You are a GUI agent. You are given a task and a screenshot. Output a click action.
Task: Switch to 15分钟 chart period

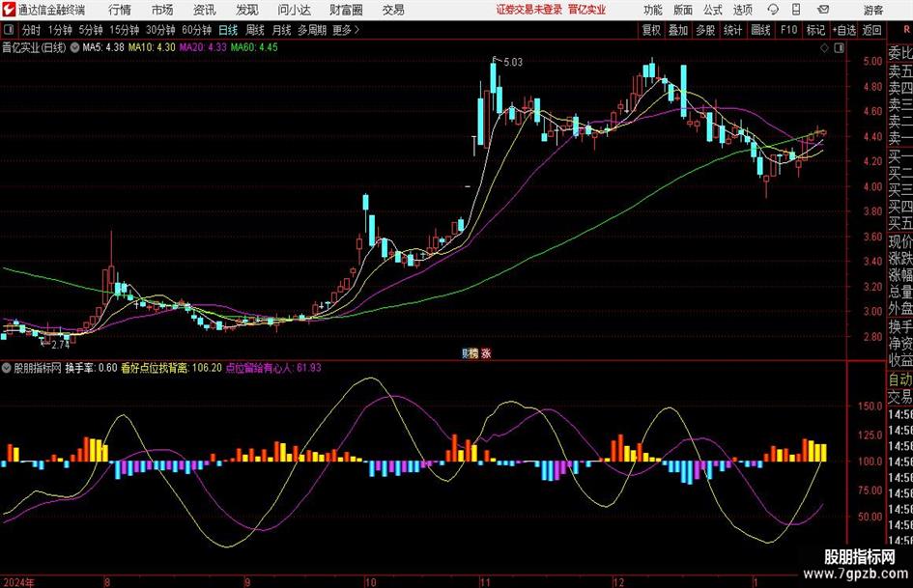(x=124, y=30)
